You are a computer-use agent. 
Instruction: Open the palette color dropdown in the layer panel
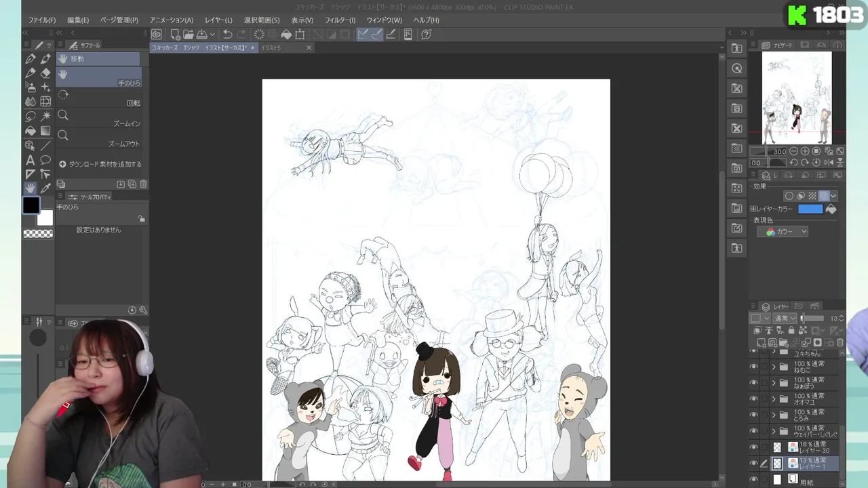click(x=758, y=318)
